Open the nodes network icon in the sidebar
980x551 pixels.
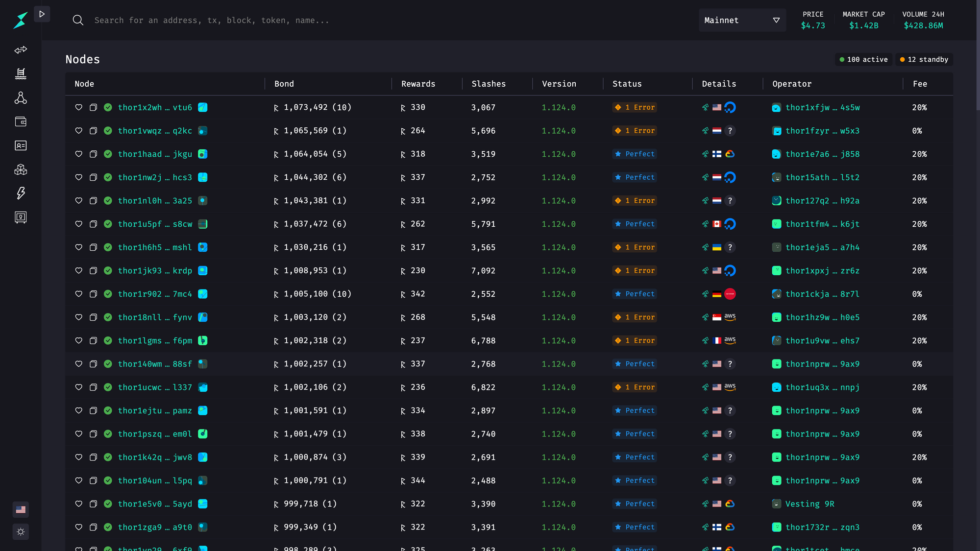tap(21, 98)
